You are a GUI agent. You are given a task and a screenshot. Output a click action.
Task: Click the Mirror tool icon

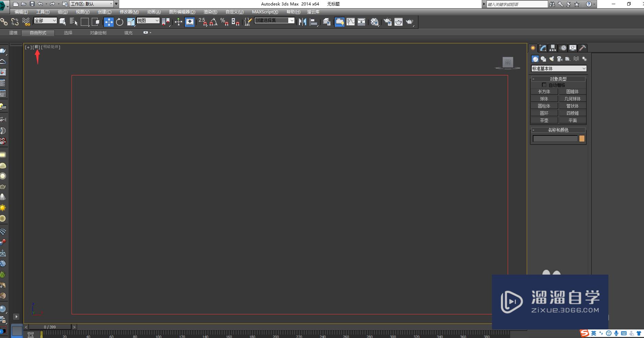[302, 22]
